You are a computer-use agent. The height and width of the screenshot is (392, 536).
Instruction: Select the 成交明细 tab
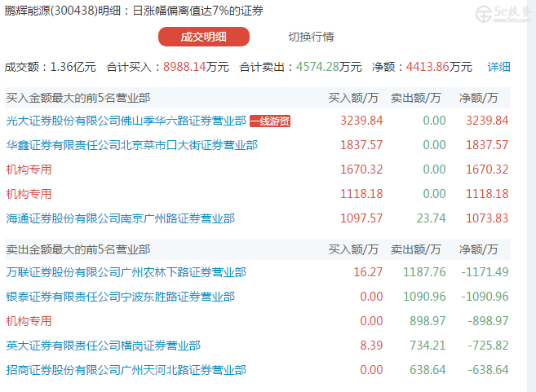[x=204, y=37]
